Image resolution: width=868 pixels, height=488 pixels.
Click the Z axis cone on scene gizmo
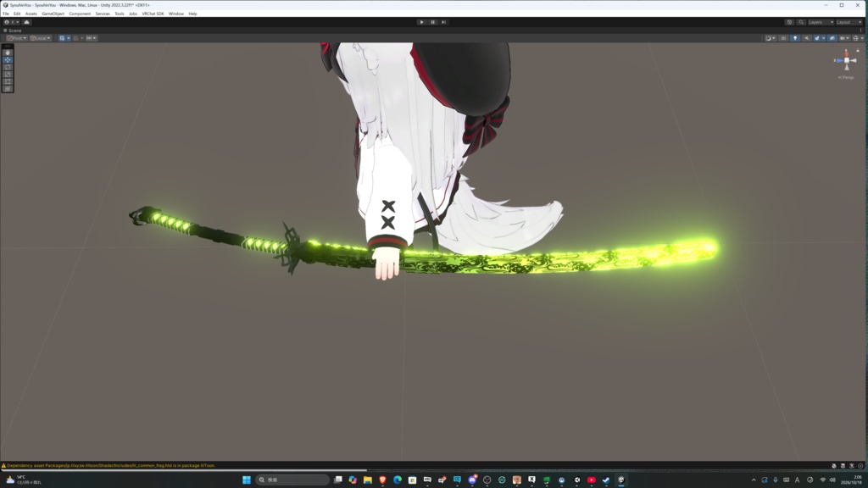pos(839,60)
